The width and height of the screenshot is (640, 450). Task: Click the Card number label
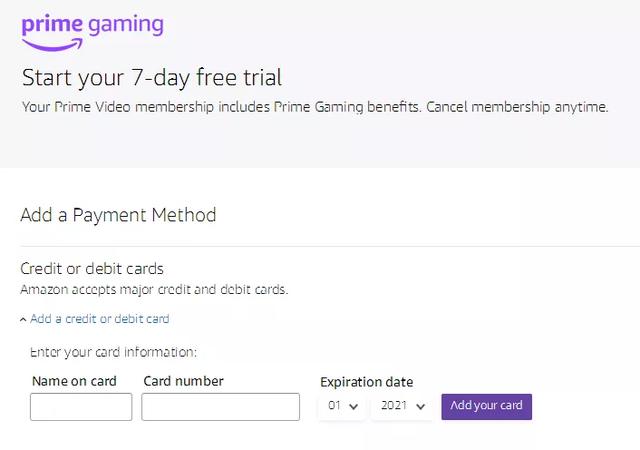(x=184, y=381)
